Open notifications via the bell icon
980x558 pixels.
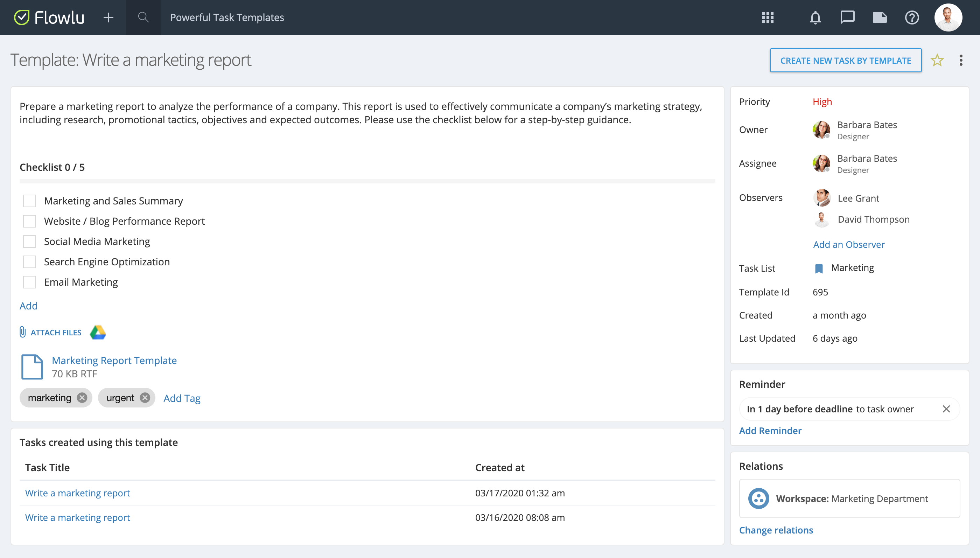point(815,17)
